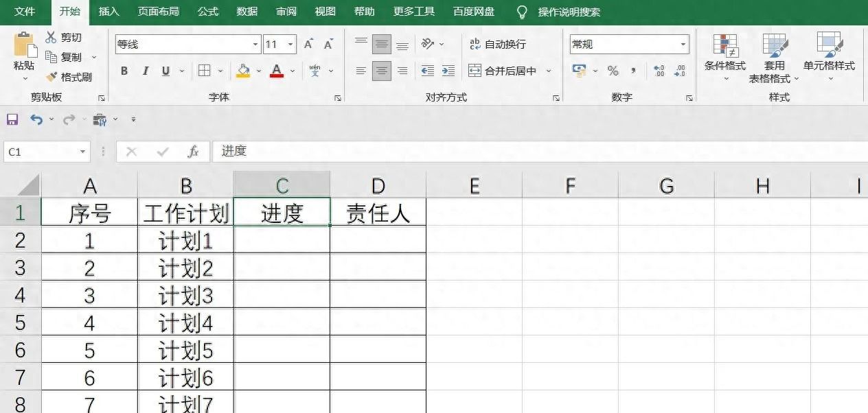Click Merge & Center (合并后居中) button
The width and height of the screenshot is (868, 413).
pyautogui.click(x=503, y=71)
